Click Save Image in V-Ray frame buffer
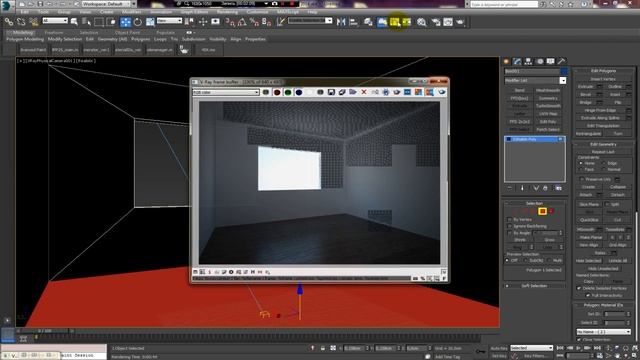 (x=331, y=92)
